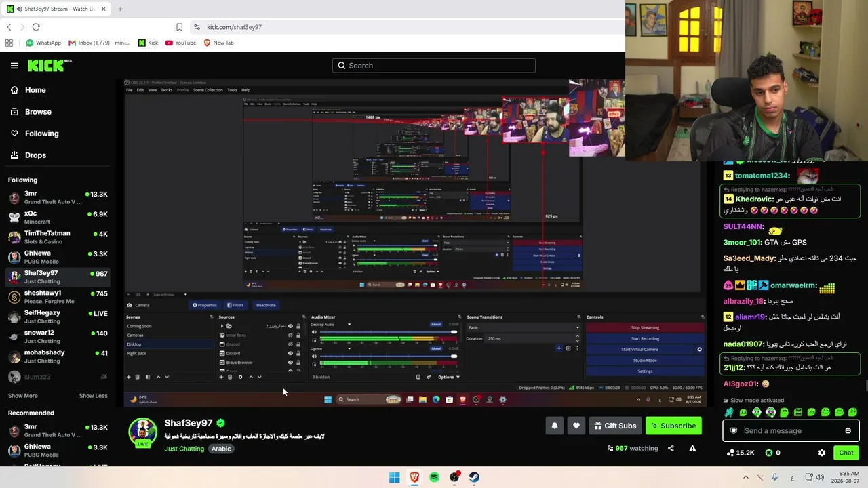Open the Gmail Inbox bookmark
This screenshot has height=488, width=868.
(x=99, y=43)
